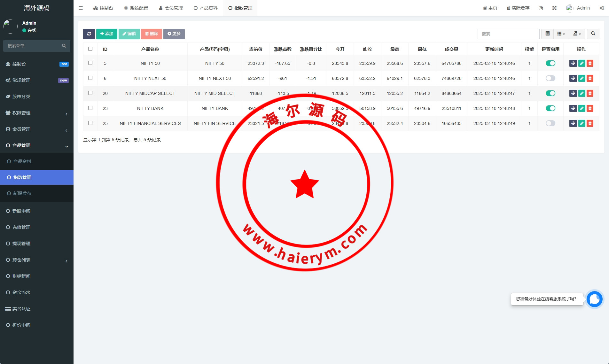Screen dimensions: 609x364
Task: Click the green 添加 add button
Action: point(107,34)
